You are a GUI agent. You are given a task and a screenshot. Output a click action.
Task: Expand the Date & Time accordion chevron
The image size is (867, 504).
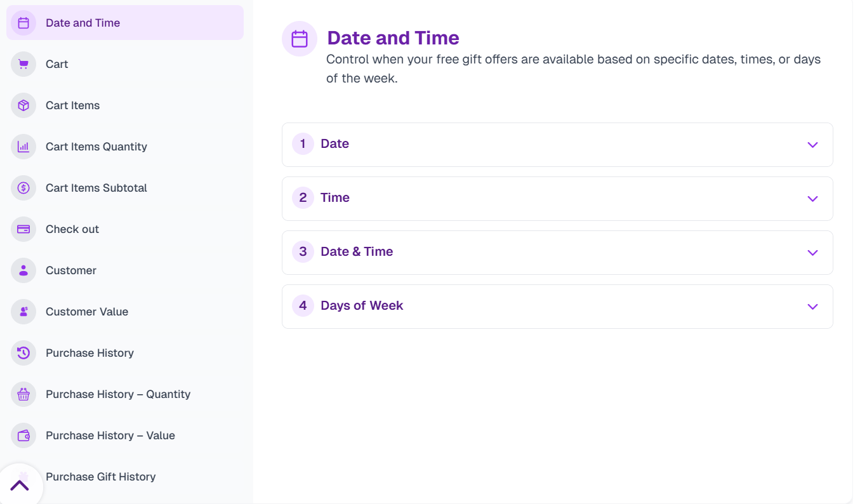pos(812,253)
